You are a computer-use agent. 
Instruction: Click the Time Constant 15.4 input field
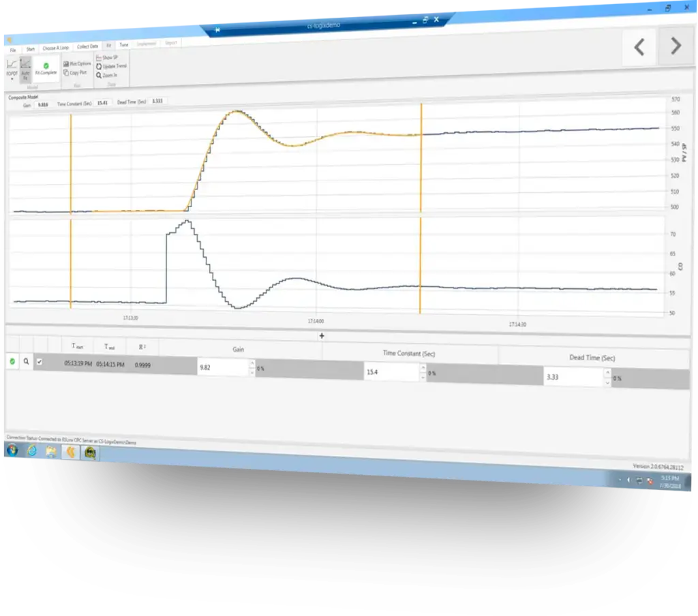[391, 372]
